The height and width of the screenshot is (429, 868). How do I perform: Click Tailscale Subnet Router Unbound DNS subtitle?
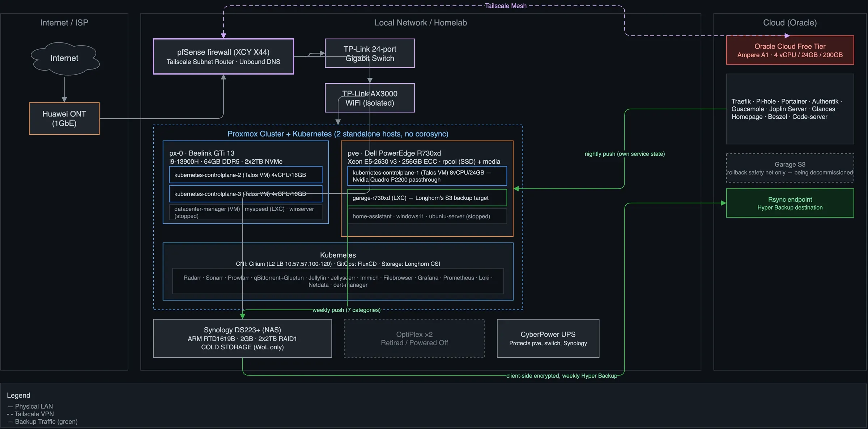coord(223,62)
